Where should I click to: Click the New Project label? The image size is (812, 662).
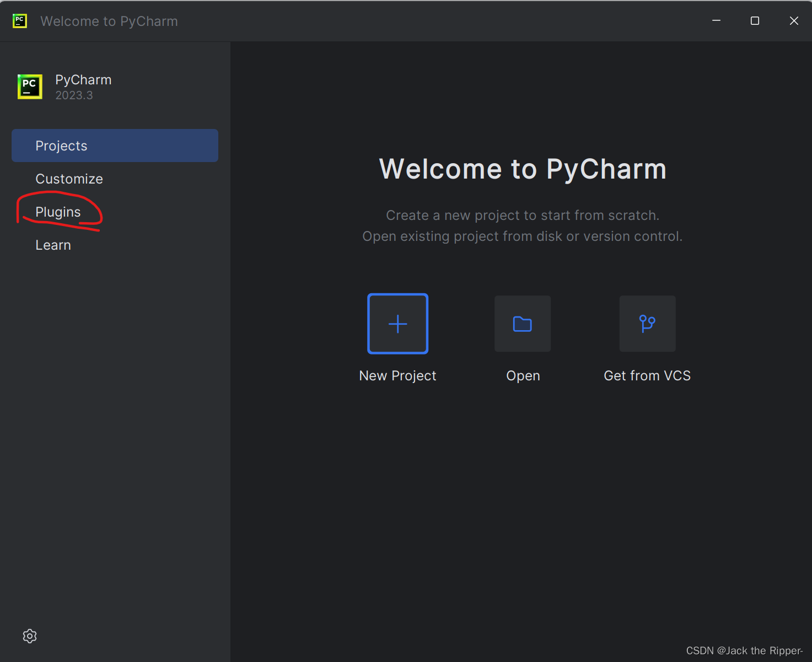pyautogui.click(x=397, y=376)
